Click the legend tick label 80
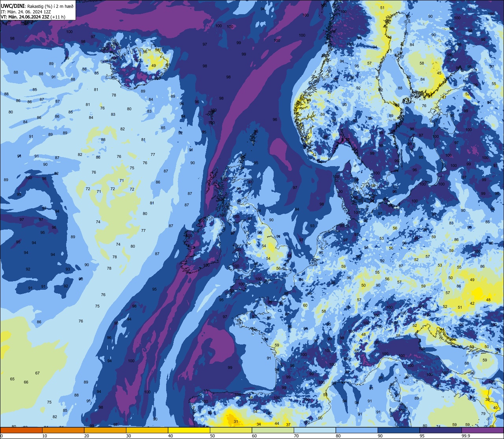 [x=338, y=436]
